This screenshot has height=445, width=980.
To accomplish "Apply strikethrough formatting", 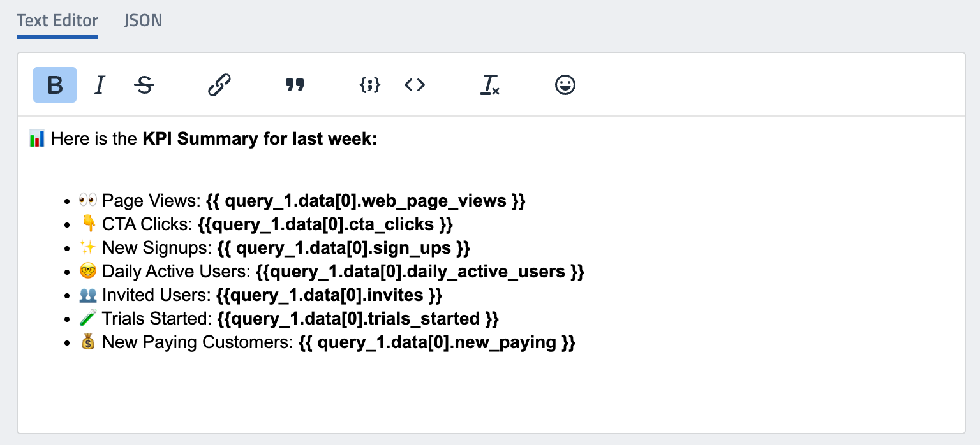I will [144, 85].
